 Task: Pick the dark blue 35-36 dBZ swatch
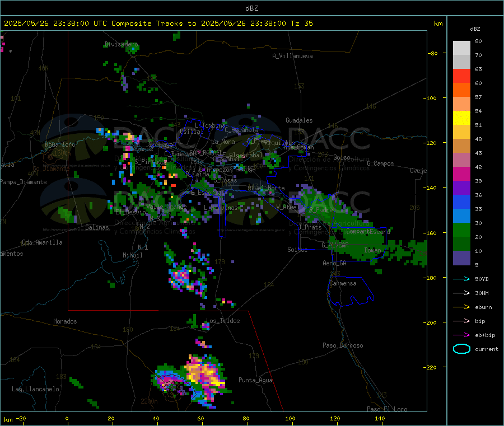(x=461, y=202)
